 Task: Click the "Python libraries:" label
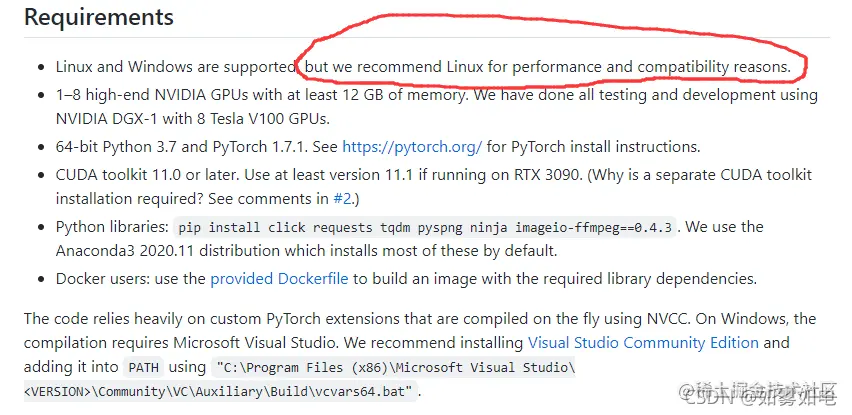112,227
